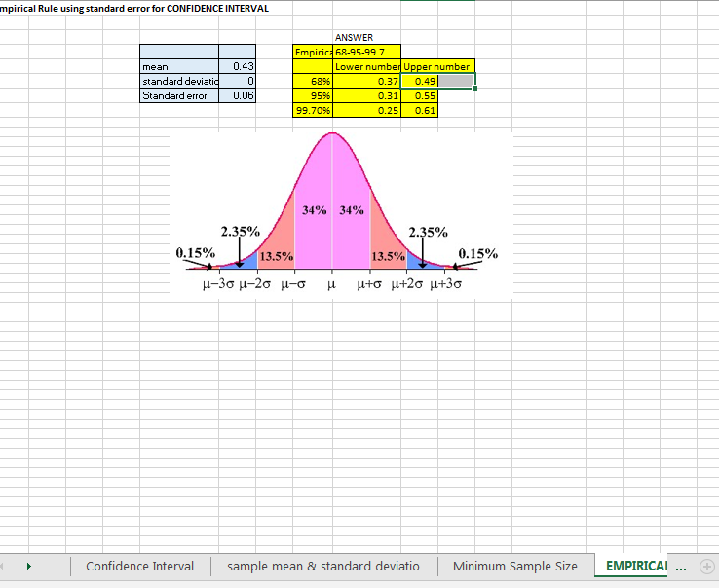Select the 68-95-99.7 cell
Image resolution: width=719 pixels, height=588 pixels.
click(x=366, y=52)
